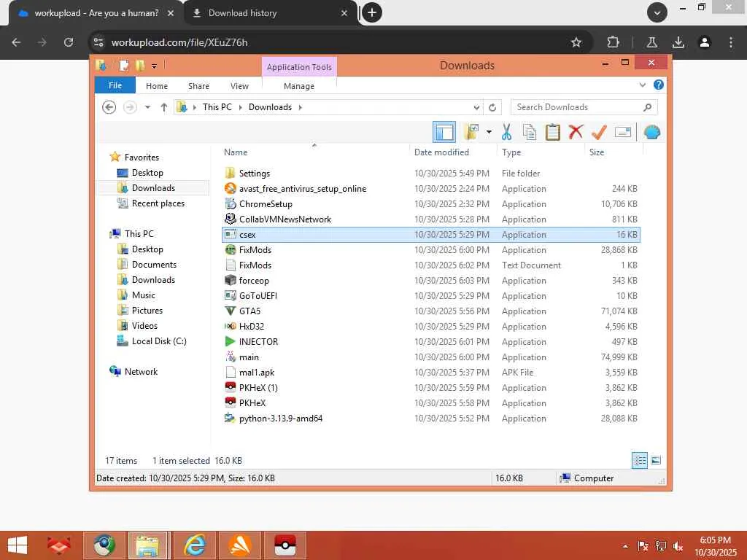Select the INJECTOR application
The image size is (747, 560).
pos(430,342)
